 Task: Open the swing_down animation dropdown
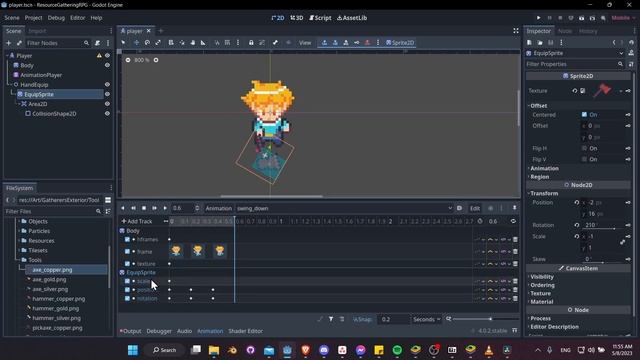click(344, 208)
